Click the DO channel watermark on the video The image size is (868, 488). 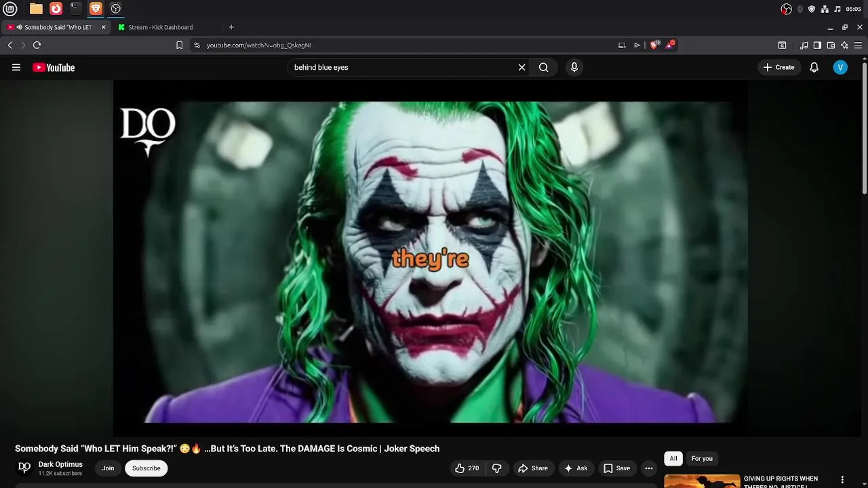(147, 131)
